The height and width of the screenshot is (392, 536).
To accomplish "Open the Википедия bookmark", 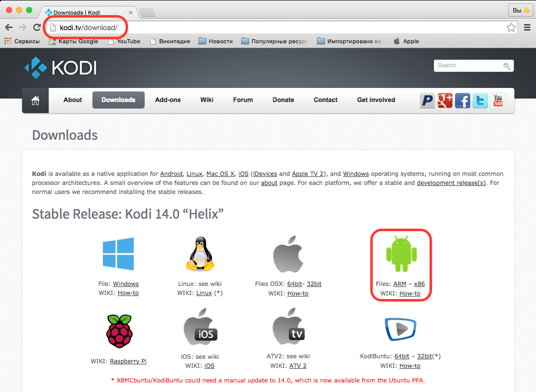I will tap(170, 41).
